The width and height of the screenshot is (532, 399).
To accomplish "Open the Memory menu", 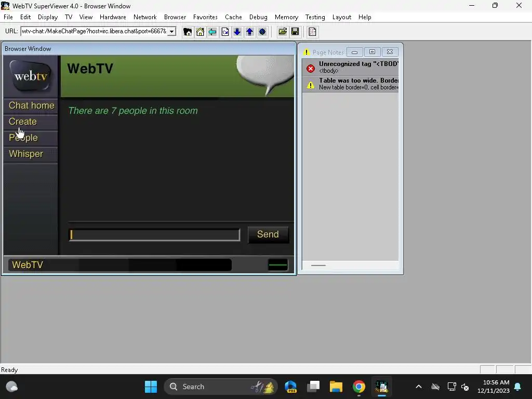I will [x=286, y=17].
